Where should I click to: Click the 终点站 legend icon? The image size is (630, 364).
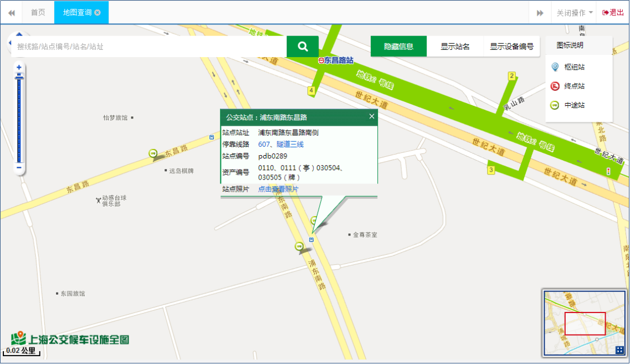[x=555, y=86]
